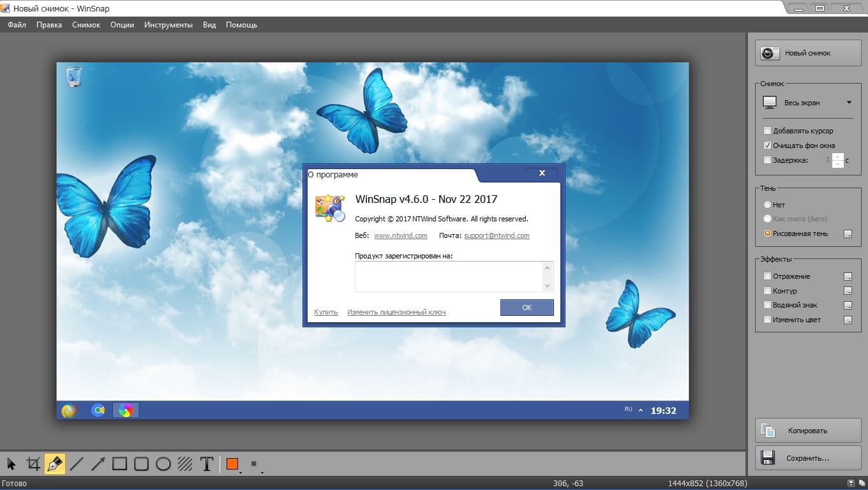Viewport: 868px width, 490px height.
Task: Enable the Задержка checkbox
Action: click(x=767, y=160)
